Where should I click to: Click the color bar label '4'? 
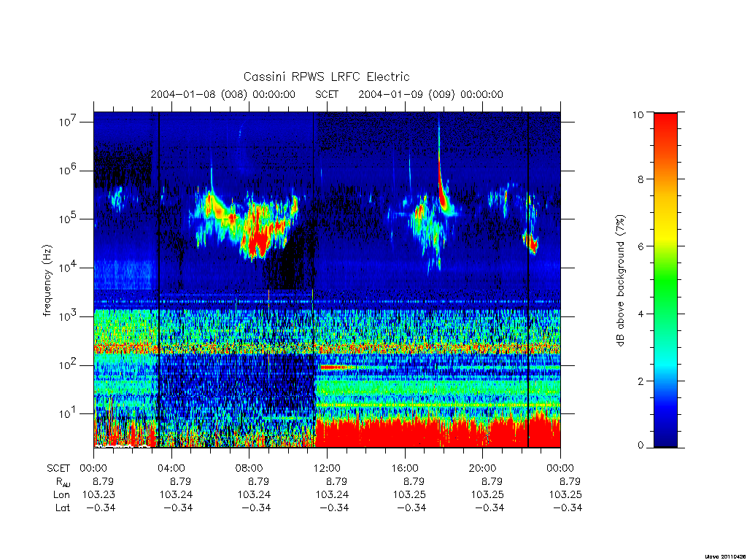640,314
